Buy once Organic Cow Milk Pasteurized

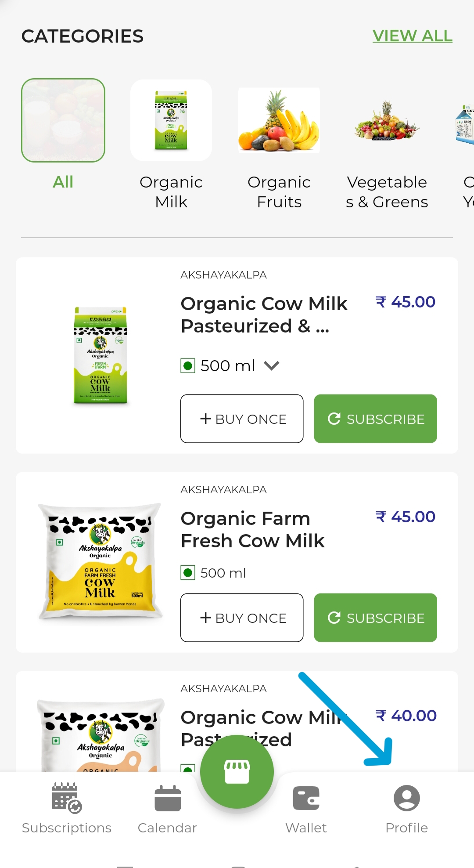[x=242, y=419]
